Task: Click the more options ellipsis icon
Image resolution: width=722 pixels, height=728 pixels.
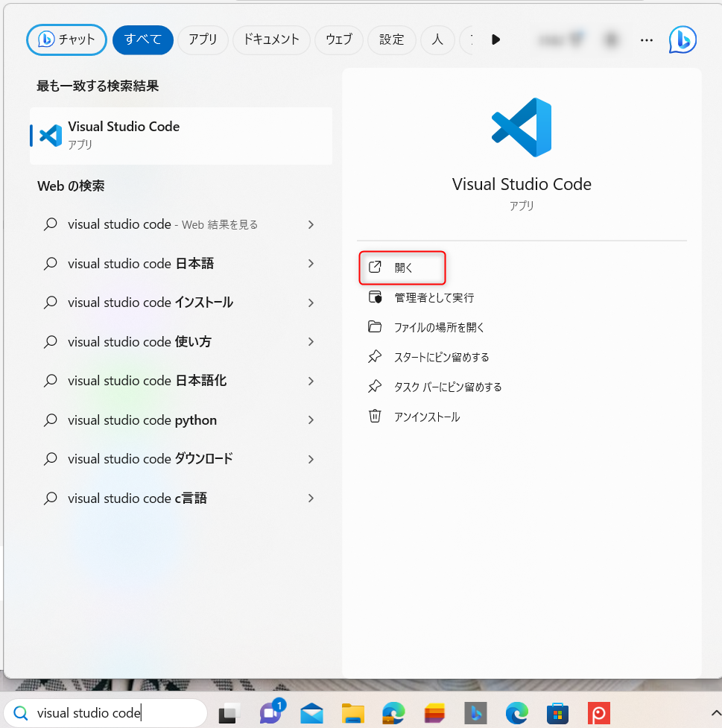Action: [x=646, y=40]
